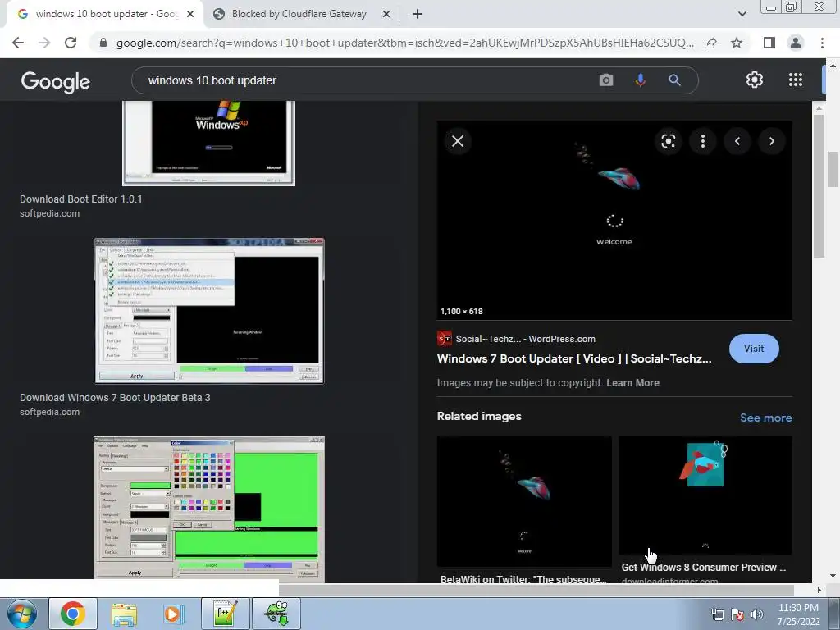Click the horizontal scrollbar right arrow

click(x=819, y=590)
